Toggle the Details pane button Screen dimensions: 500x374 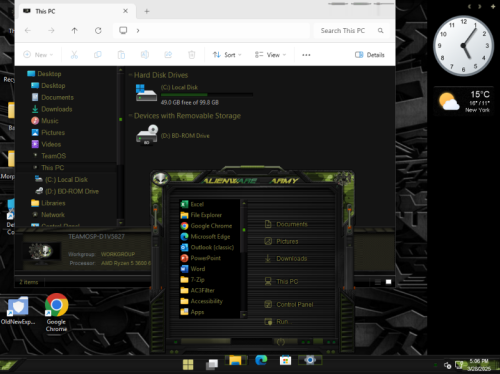pyautogui.click(x=370, y=55)
